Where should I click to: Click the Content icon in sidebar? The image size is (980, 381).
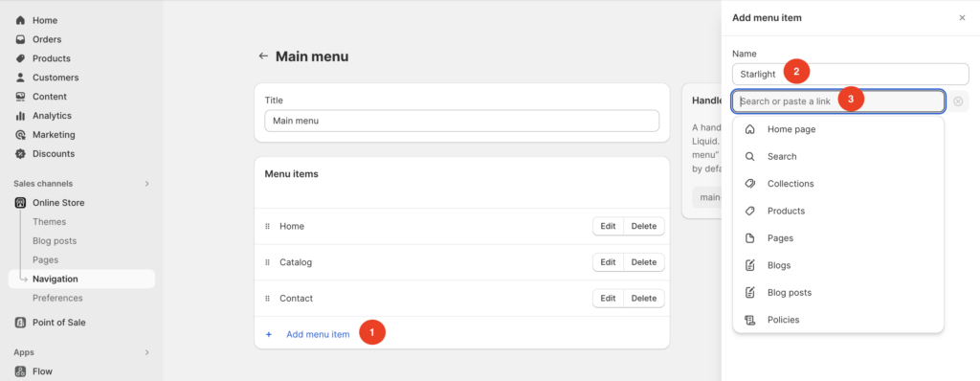20,97
